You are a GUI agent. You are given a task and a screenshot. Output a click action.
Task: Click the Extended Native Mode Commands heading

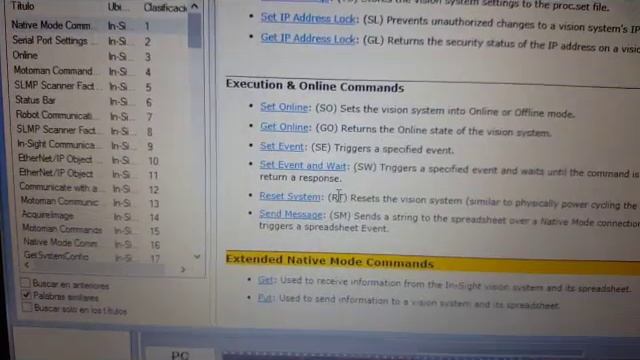(x=329, y=261)
